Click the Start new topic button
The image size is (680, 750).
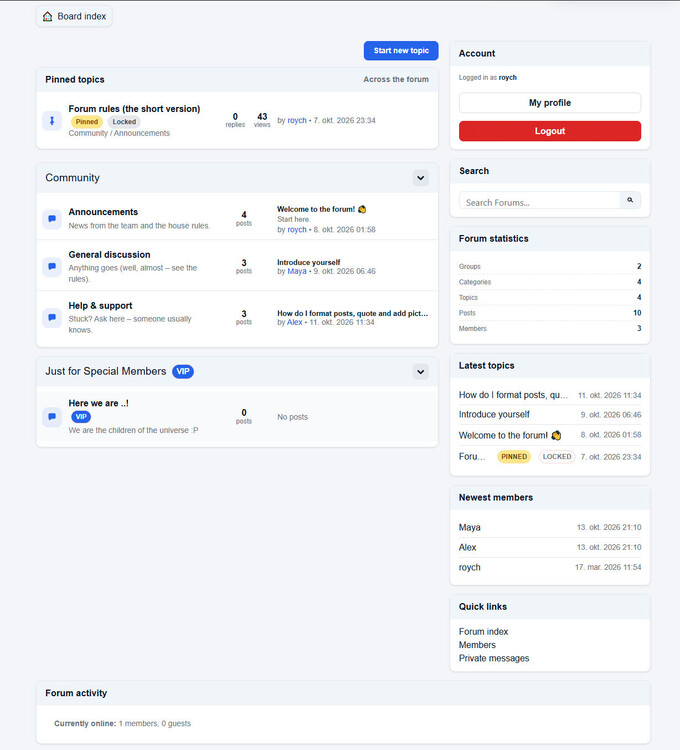[401, 51]
